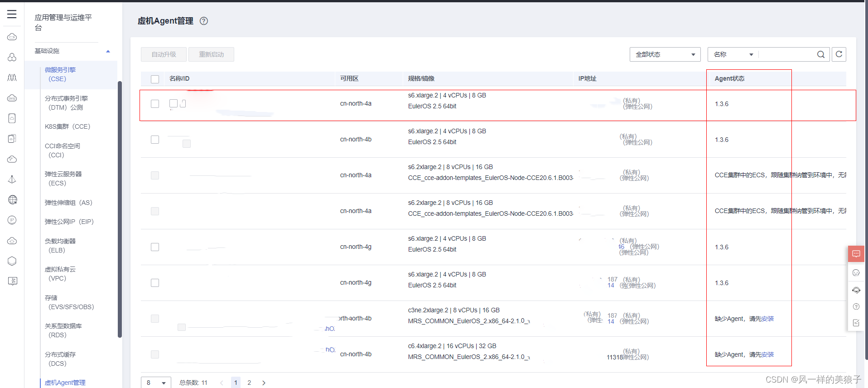Open the red feedback chat icon

[x=856, y=254]
